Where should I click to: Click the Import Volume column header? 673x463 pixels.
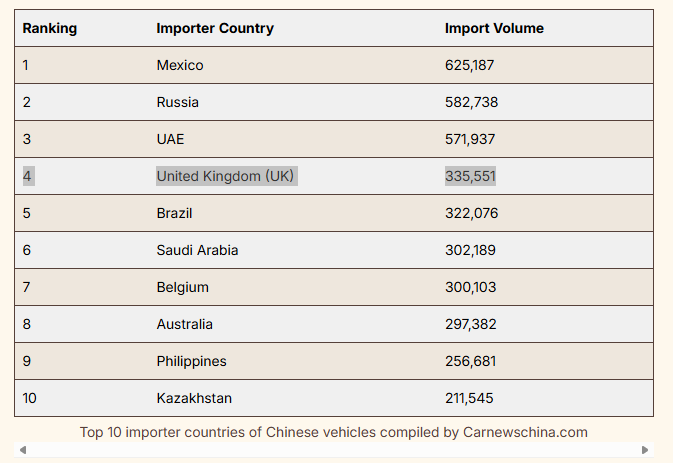[x=494, y=28]
